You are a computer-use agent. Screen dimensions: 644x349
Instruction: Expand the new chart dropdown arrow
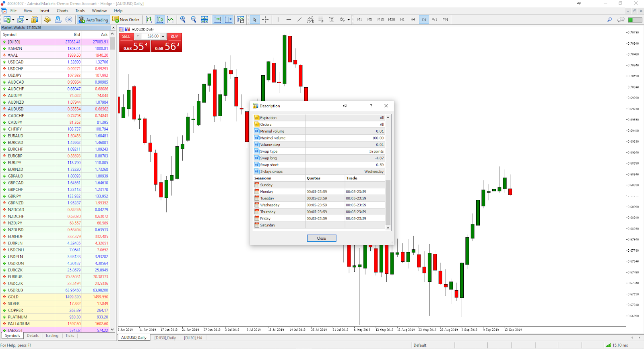[x=13, y=20]
